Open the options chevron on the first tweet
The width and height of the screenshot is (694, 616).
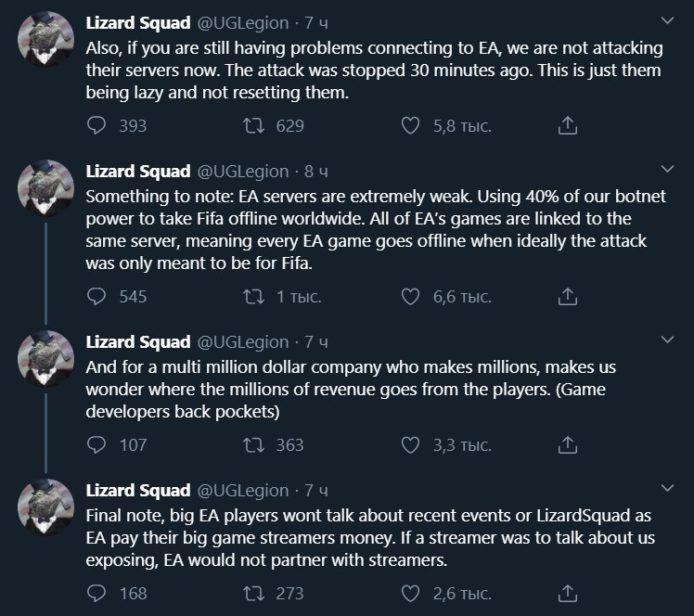(667, 20)
